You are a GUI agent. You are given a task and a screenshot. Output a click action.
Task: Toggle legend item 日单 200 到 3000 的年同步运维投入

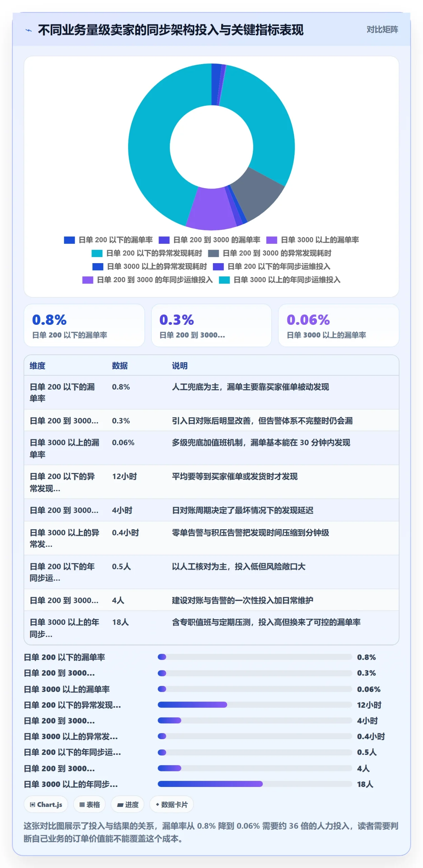pos(147,280)
